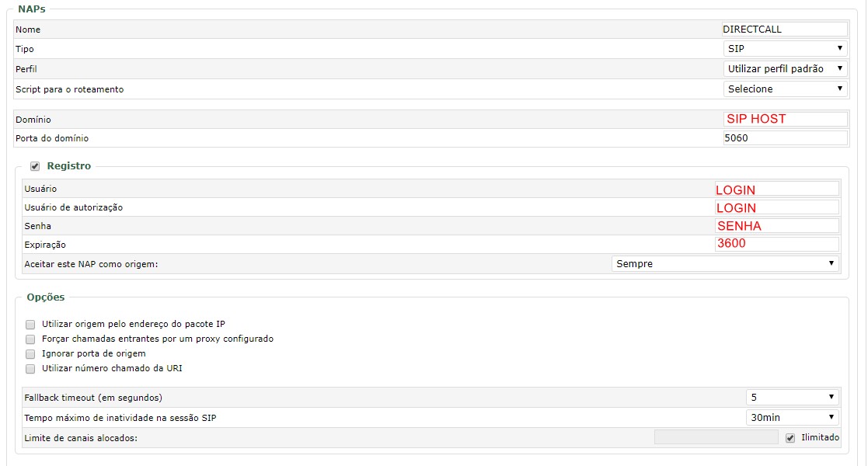The height and width of the screenshot is (466, 868).
Task: Check Forçar chamadas entrantes por proxy configurado
Action: [30, 339]
